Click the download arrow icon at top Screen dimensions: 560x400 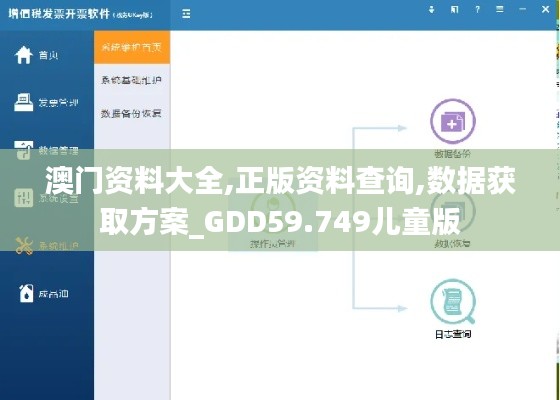431,10
